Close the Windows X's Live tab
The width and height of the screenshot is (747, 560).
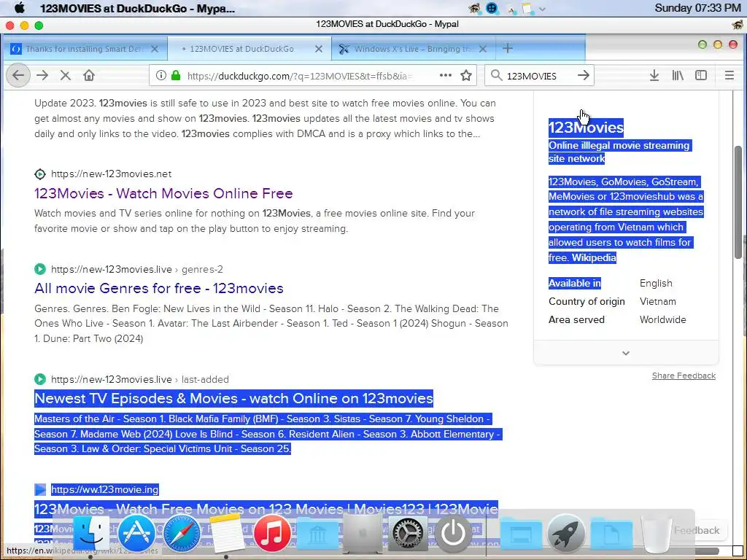pyautogui.click(x=483, y=49)
